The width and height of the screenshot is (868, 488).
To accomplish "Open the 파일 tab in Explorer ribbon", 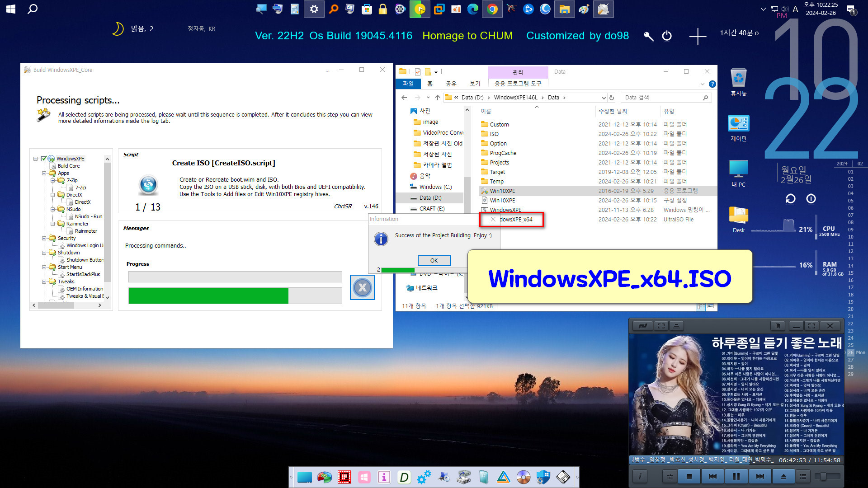I will [x=408, y=84].
